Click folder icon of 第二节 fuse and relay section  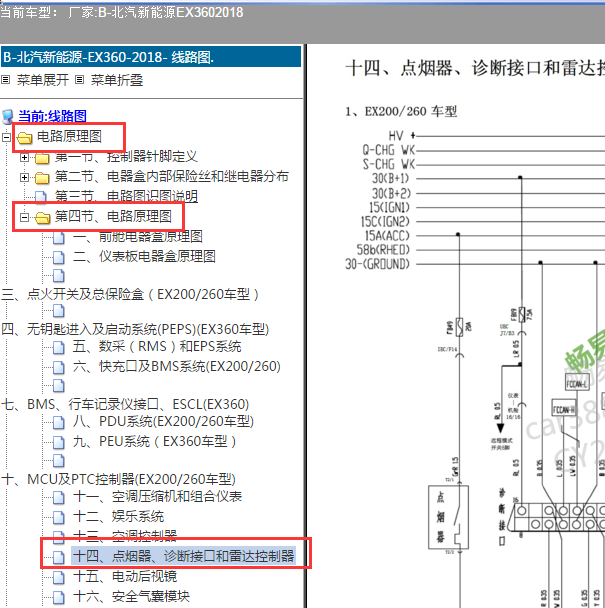(x=42, y=178)
